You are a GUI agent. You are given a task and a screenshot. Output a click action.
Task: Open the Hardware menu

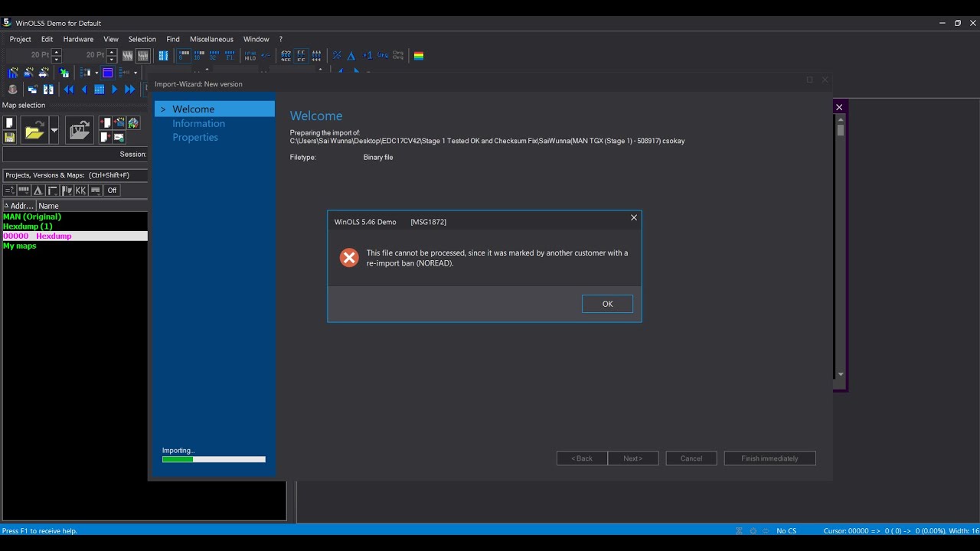pos(78,39)
